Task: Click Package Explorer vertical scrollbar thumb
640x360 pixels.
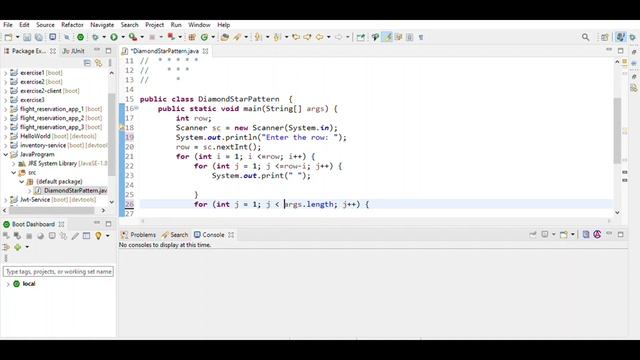Action: [x=111, y=135]
